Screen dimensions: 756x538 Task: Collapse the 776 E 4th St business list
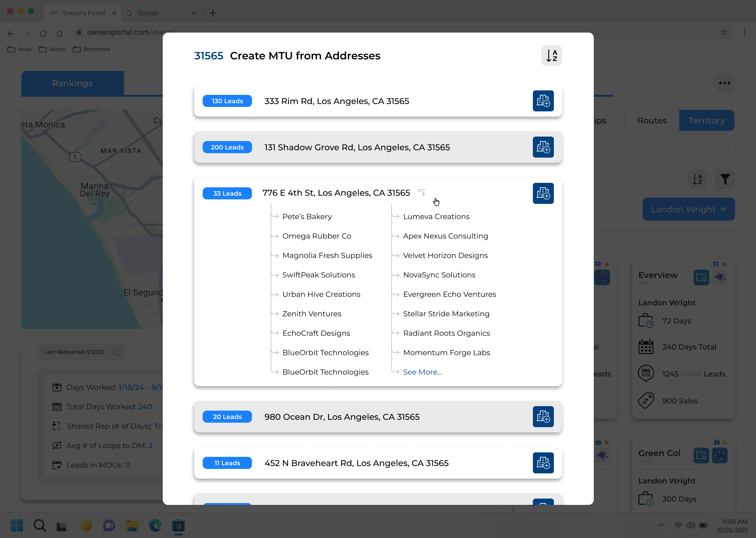pos(421,193)
